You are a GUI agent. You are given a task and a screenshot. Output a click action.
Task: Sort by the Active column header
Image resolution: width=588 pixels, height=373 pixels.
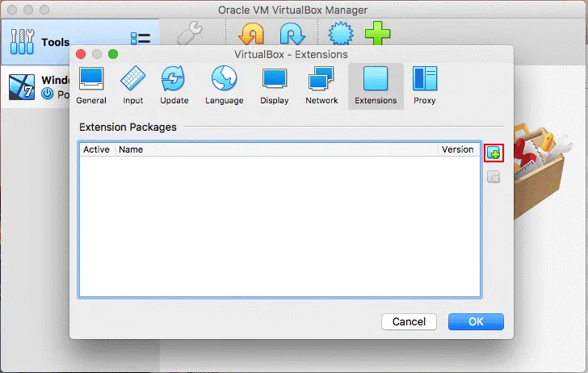coord(96,149)
